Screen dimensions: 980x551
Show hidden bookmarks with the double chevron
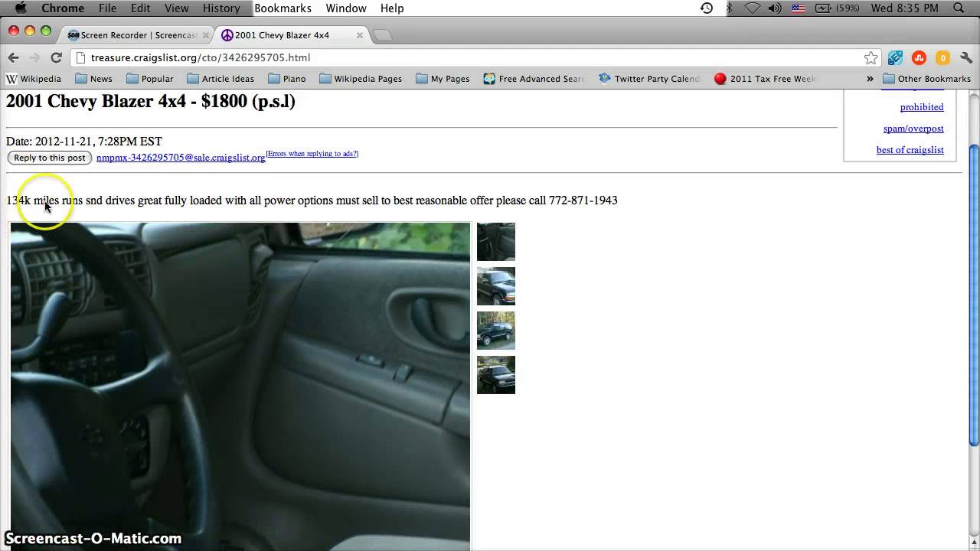[x=870, y=79]
